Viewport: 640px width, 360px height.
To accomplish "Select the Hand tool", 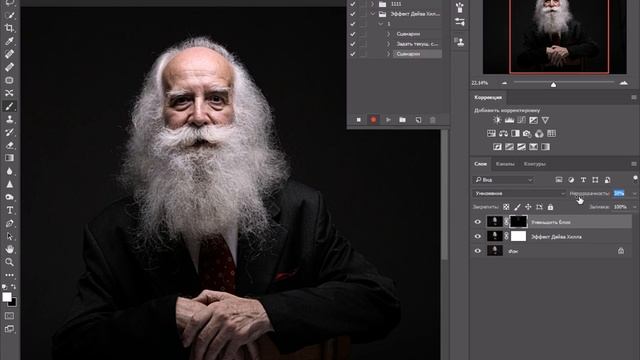I will click(9, 249).
